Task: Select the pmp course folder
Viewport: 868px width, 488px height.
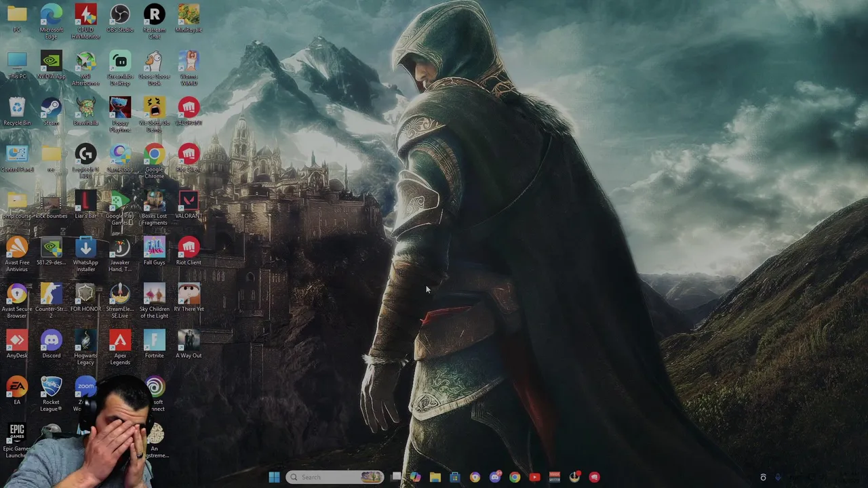Action: tap(17, 205)
